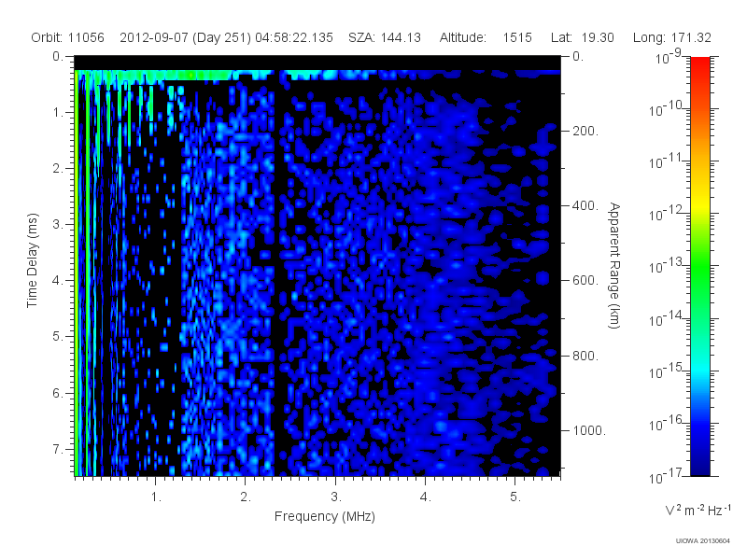Click the 200. apparent range label

coord(585,131)
